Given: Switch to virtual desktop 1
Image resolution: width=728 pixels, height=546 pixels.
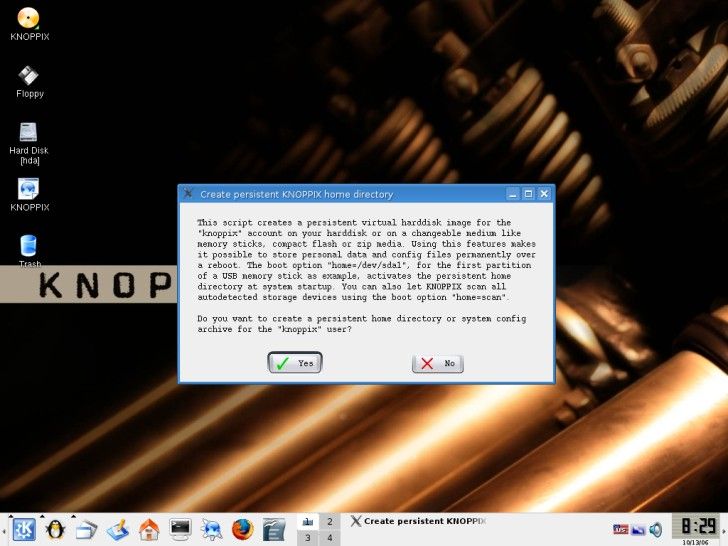Looking at the screenshot, I should pos(308,522).
